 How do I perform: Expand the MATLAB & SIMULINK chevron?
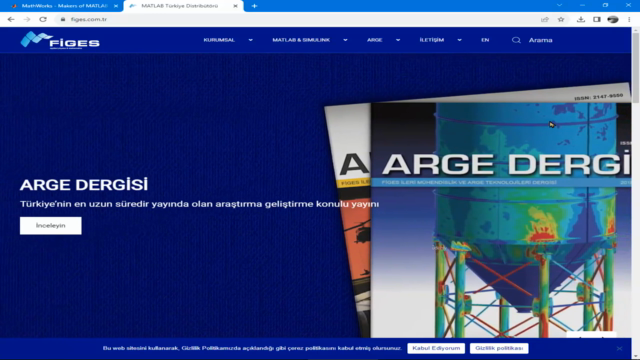point(345,40)
